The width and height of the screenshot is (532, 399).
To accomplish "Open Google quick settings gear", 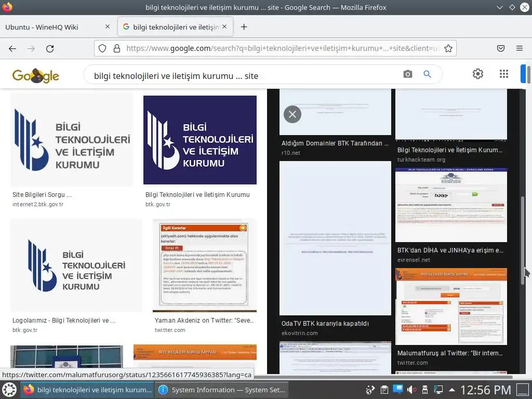I will (478, 74).
